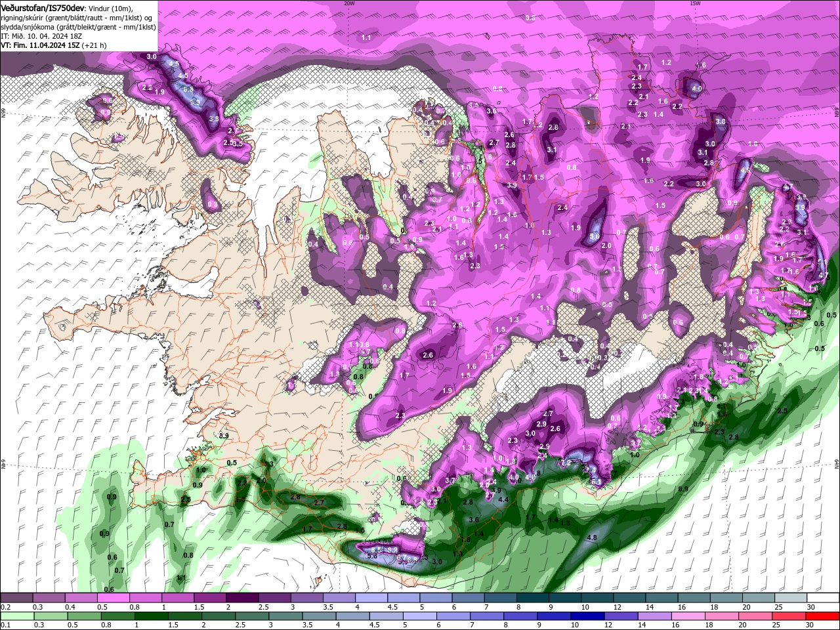Viewport: 840px width, 630px height.
Task: Select the upper legend swatch starting at 0.2
Action: pyautogui.click(x=16, y=598)
